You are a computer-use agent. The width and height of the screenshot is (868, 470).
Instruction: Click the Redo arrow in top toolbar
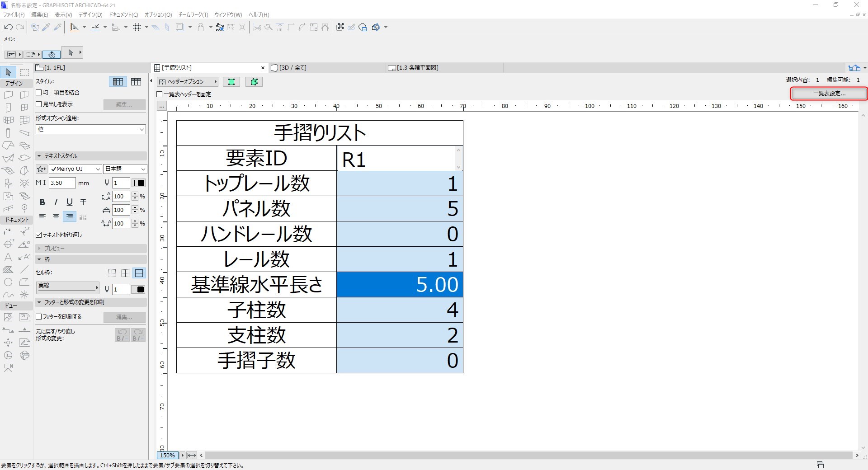tap(20, 27)
